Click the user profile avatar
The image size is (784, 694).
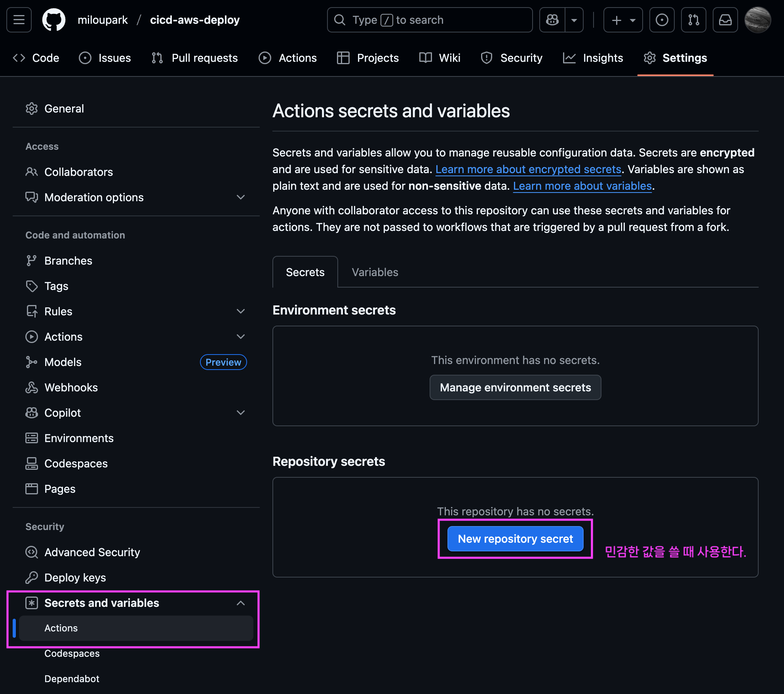point(757,20)
